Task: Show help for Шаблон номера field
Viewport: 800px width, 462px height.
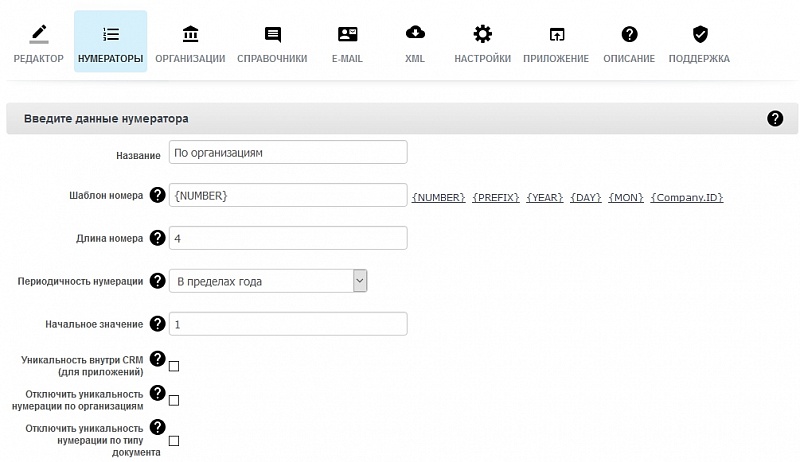Action: [x=157, y=195]
